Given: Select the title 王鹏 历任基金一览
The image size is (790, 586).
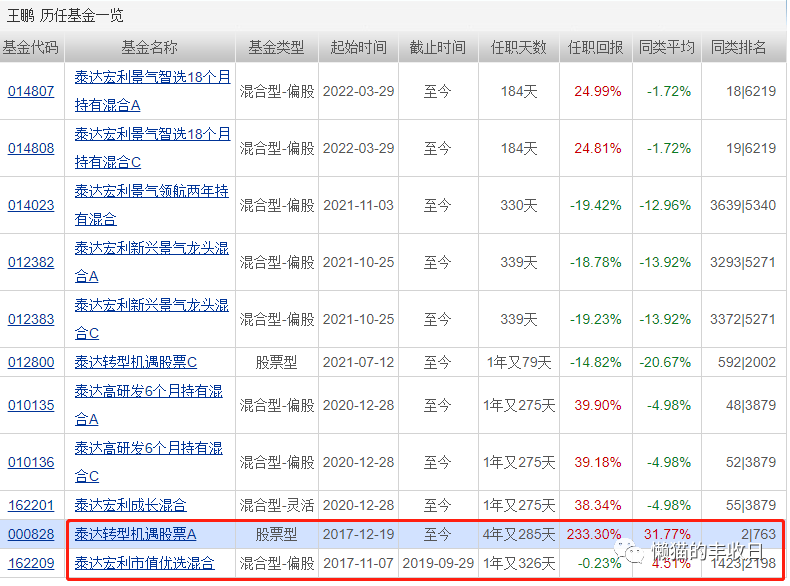Looking at the screenshot, I should pyautogui.click(x=65, y=16).
